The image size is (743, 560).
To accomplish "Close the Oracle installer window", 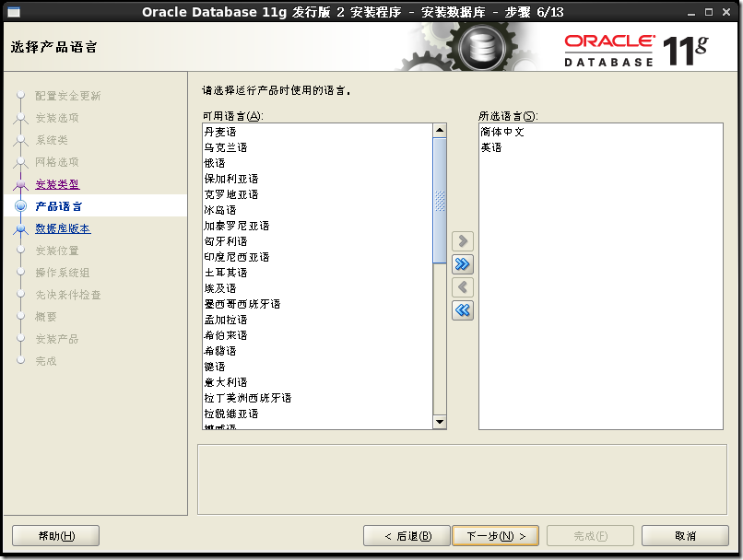I will pos(725,12).
